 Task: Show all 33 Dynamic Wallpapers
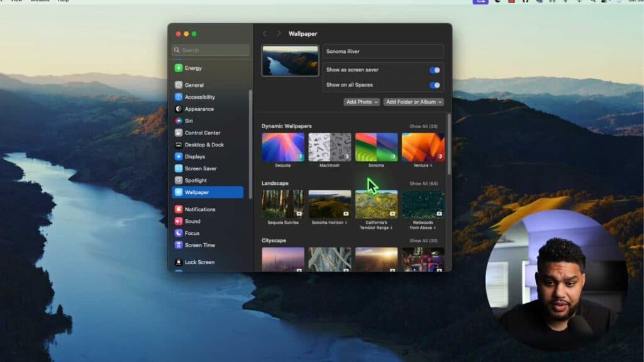pyautogui.click(x=423, y=126)
